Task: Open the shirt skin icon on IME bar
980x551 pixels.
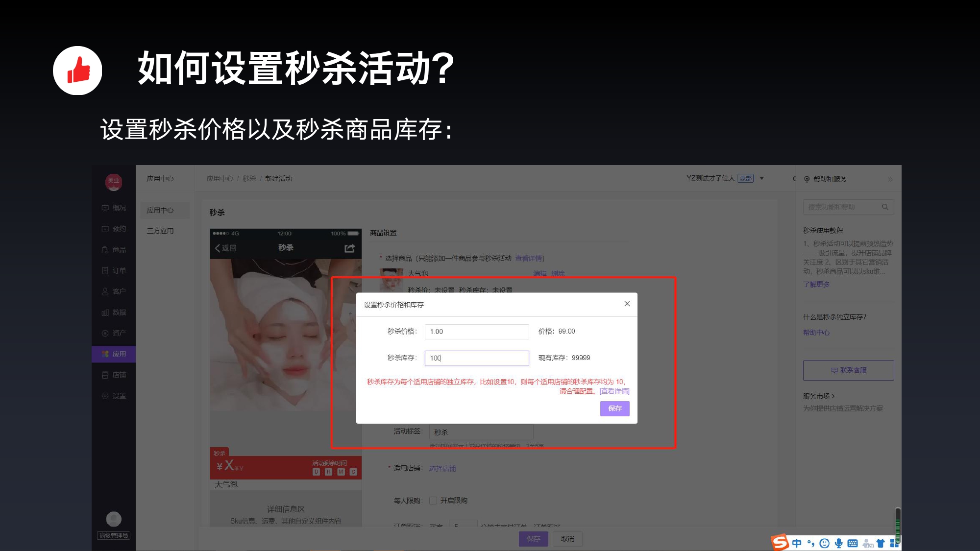Action: [881, 543]
